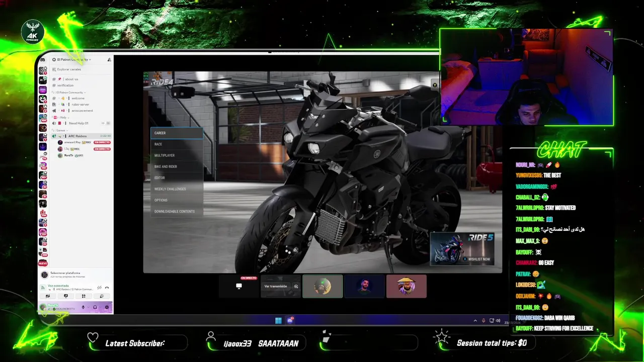The height and width of the screenshot is (362, 644).
Task: Disconnect from voice with hang-up icon
Action: pos(107,288)
